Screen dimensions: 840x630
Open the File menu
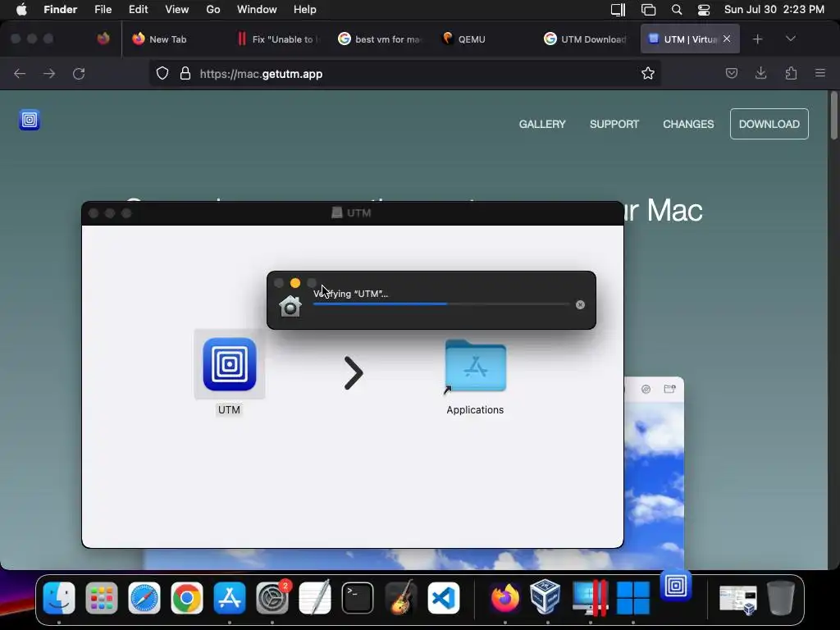tap(103, 10)
